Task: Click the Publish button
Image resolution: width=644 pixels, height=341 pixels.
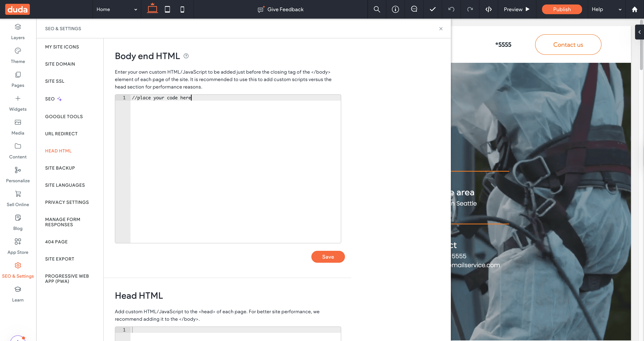Action: click(x=562, y=9)
